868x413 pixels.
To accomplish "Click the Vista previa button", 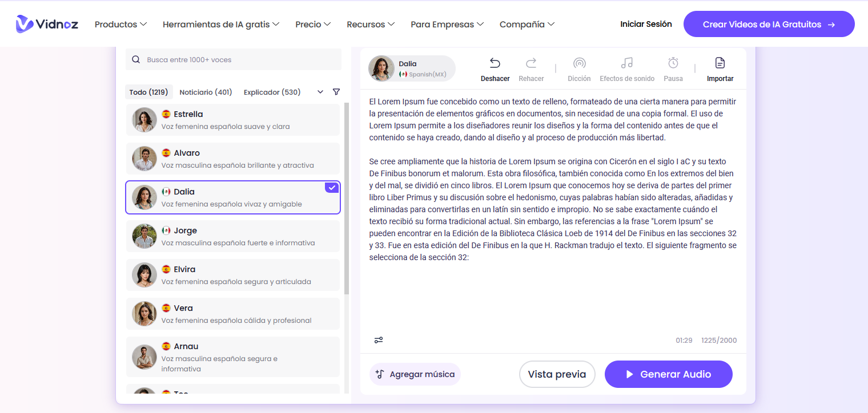I will [x=557, y=374].
